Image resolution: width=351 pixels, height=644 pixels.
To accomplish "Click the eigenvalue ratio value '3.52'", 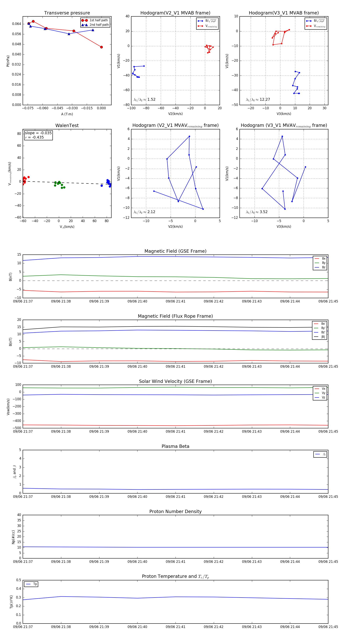I will click(264, 212).
